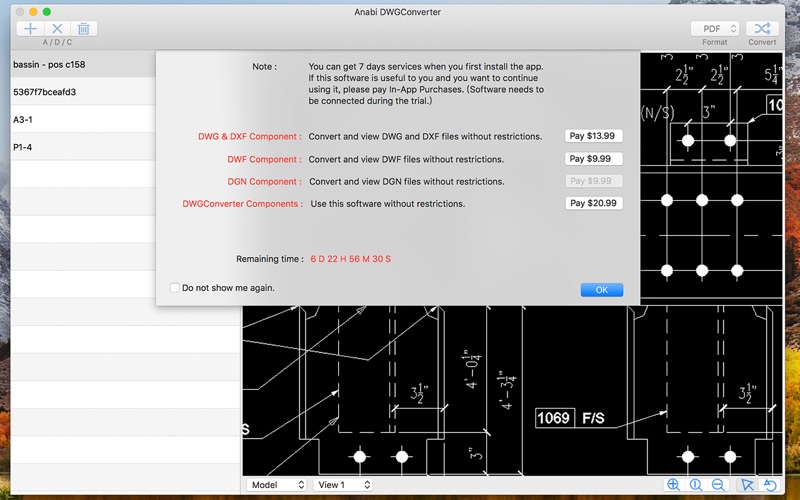Click the DWF Component Pay $9.99 button
The height and width of the screenshot is (500, 800).
pyautogui.click(x=593, y=159)
